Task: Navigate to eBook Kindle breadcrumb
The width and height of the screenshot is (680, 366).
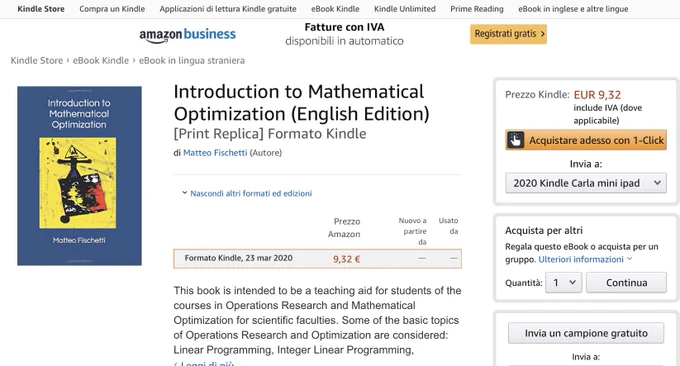Action: pos(101,60)
